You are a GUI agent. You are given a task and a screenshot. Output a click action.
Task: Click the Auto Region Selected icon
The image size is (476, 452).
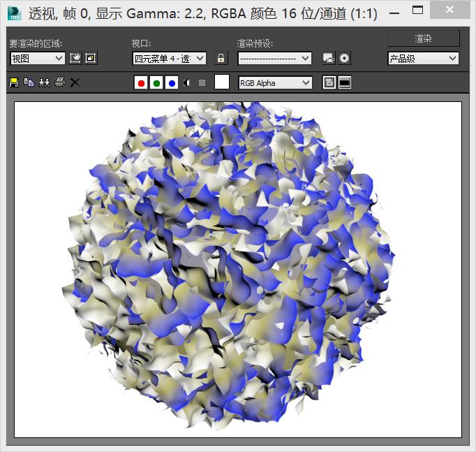click(x=91, y=58)
